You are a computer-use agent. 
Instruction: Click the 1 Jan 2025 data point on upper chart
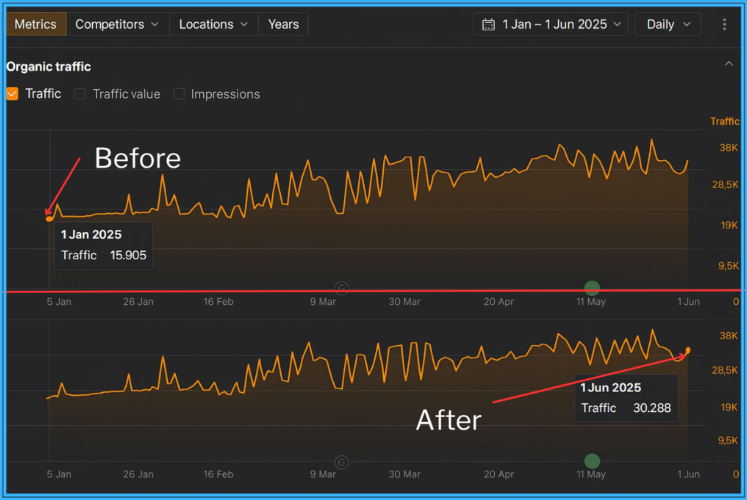pos(49,219)
